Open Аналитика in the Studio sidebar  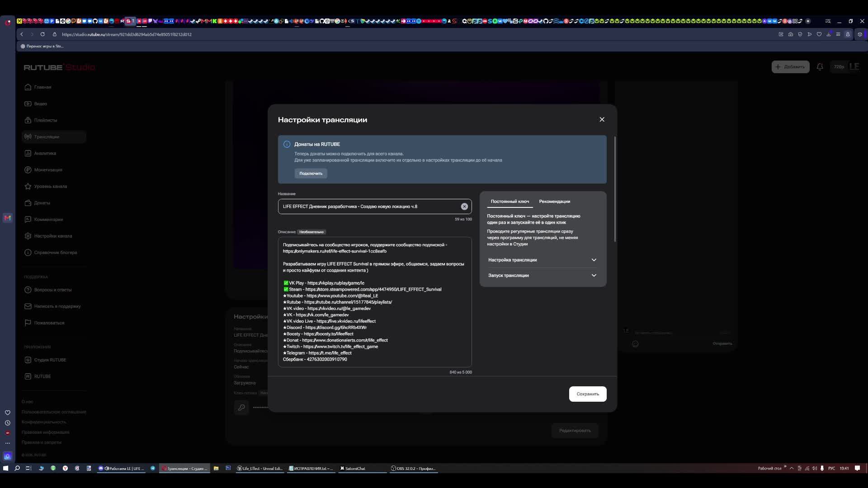coord(54,153)
